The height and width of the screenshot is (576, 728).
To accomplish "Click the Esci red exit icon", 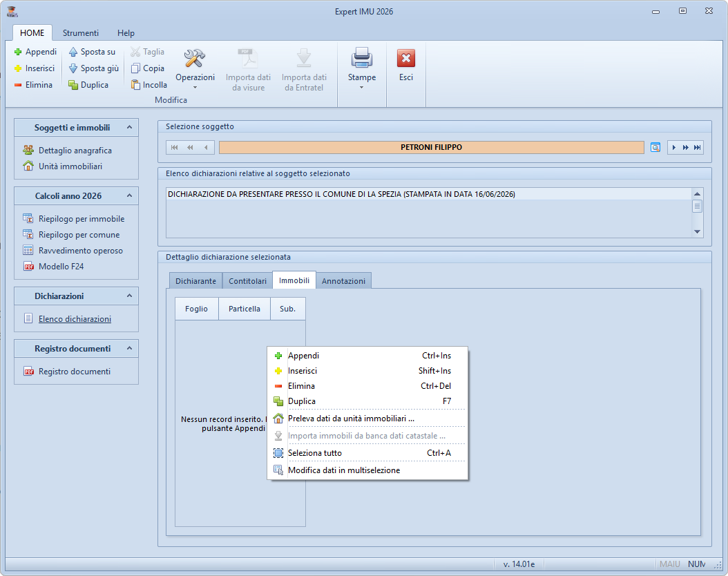I will pos(406,59).
